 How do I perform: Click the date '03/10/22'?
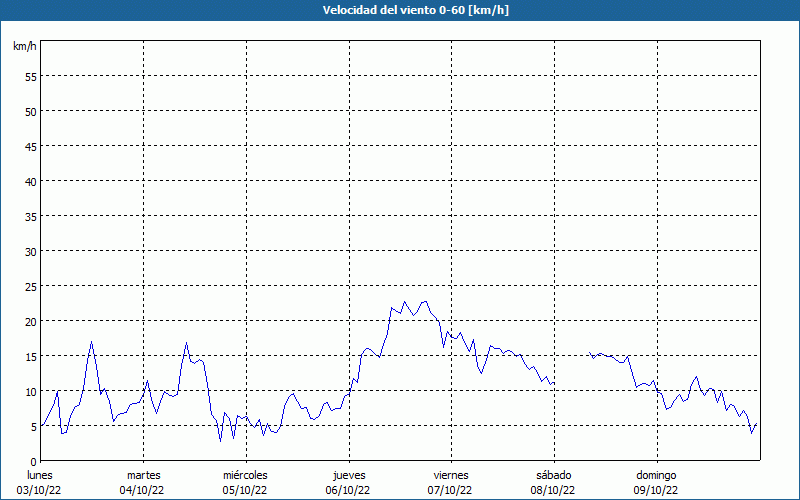pyautogui.click(x=39, y=490)
